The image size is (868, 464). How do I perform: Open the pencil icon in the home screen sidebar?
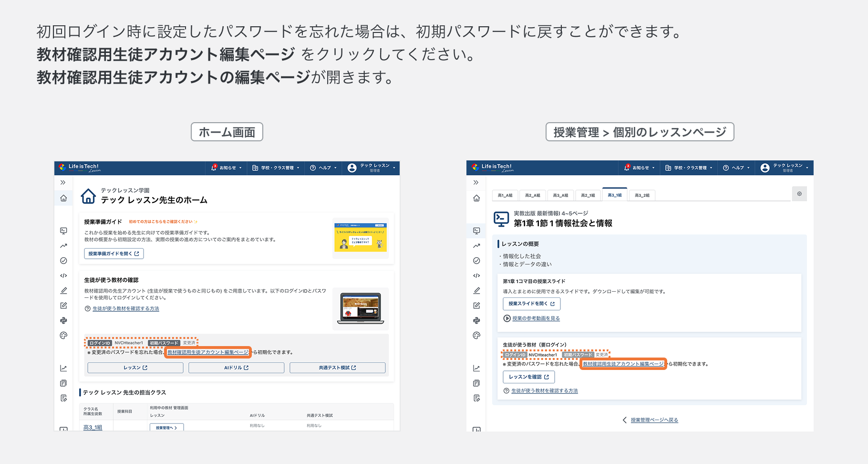tap(63, 290)
